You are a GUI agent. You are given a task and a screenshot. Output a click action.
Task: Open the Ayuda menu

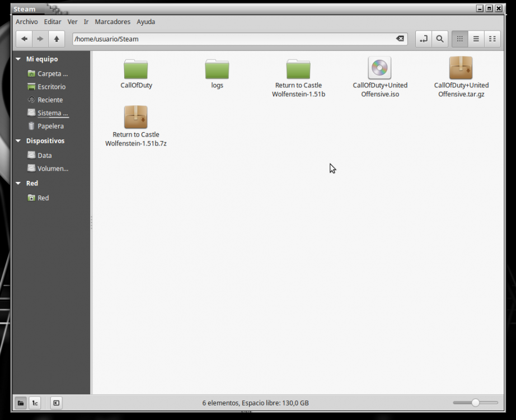click(x=146, y=22)
